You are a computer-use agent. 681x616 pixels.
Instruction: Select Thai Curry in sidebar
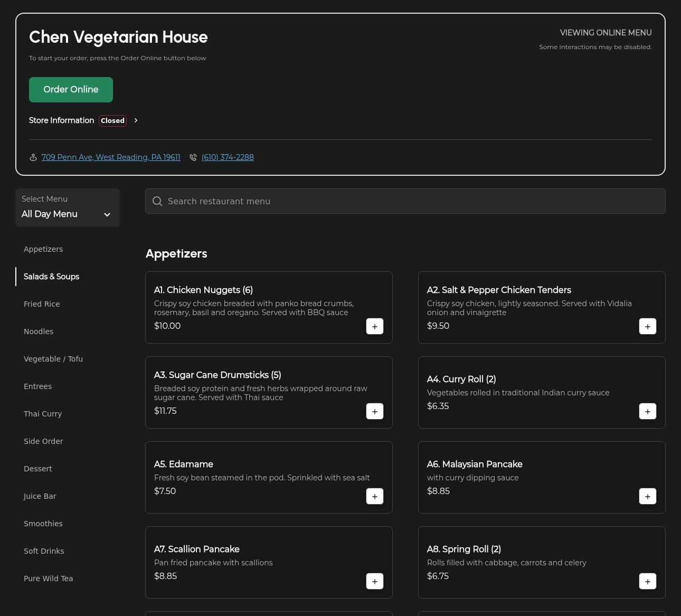[x=43, y=414]
